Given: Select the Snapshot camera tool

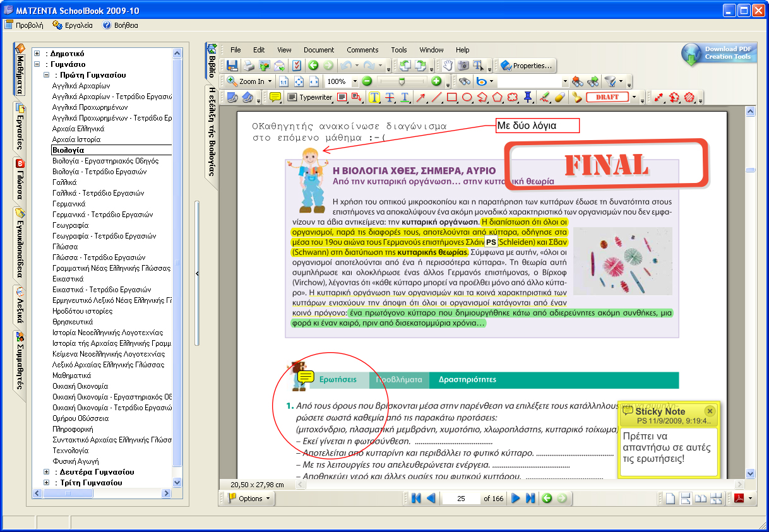Looking at the screenshot, I should click(463, 66).
